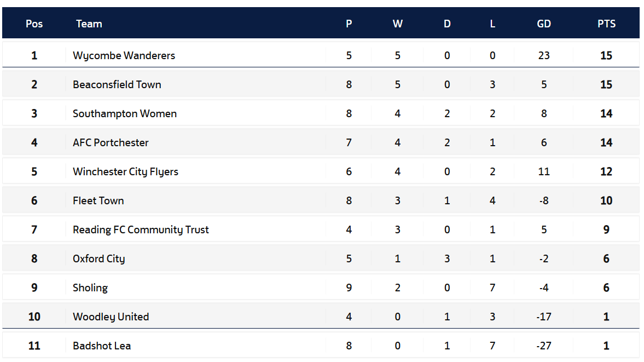The image size is (644, 362).
Task: Open Reading FC Community Trust entry
Action: click(141, 229)
